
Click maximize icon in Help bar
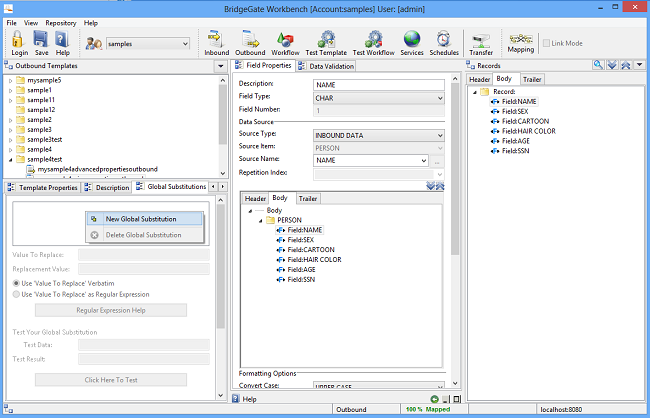coord(456,399)
